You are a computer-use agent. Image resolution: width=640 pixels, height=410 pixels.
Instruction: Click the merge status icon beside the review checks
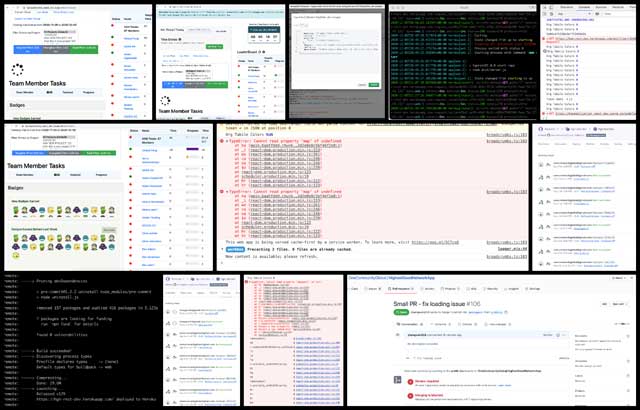398,380
